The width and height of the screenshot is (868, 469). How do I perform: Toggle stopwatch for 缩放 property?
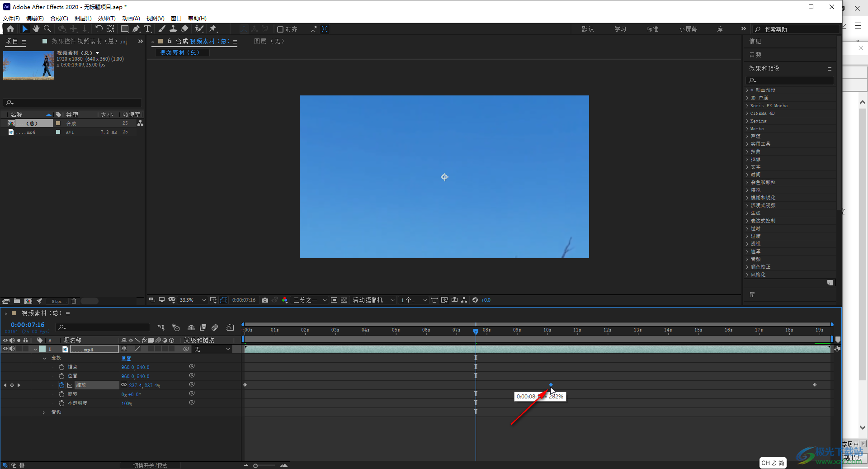pyautogui.click(x=61, y=385)
